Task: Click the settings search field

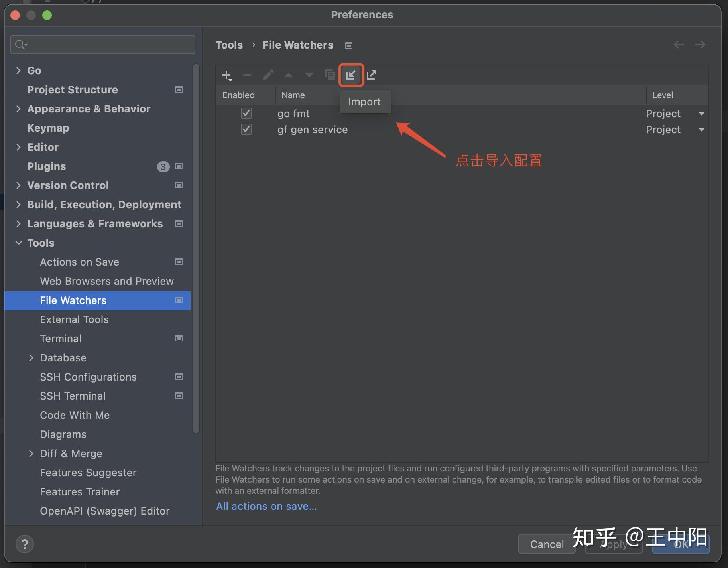Action: tap(102, 44)
